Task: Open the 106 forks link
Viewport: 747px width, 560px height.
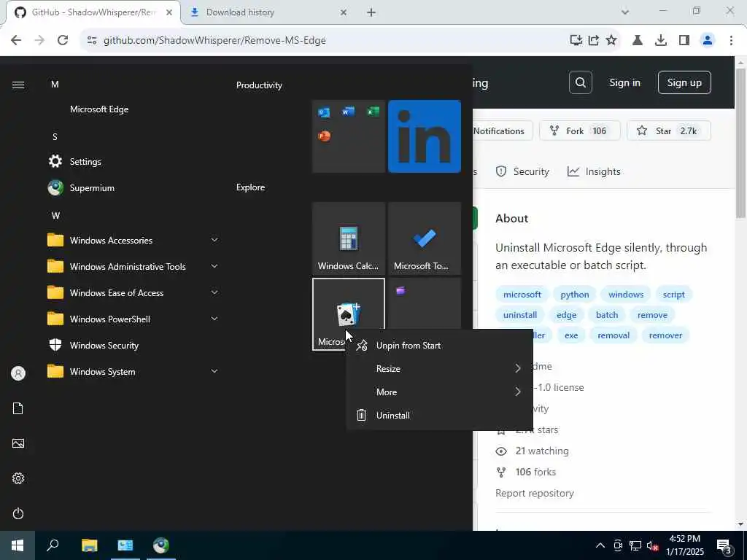Action: pos(535,472)
